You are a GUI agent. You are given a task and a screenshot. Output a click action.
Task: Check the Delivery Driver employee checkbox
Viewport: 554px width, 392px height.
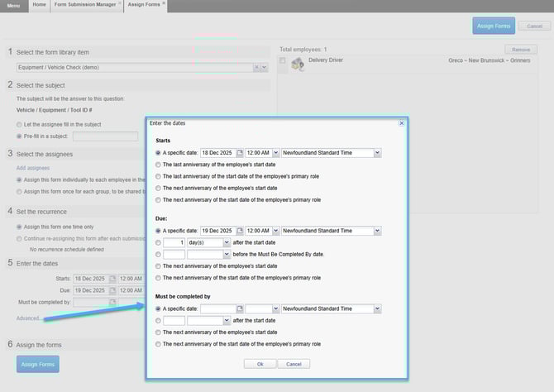282,60
